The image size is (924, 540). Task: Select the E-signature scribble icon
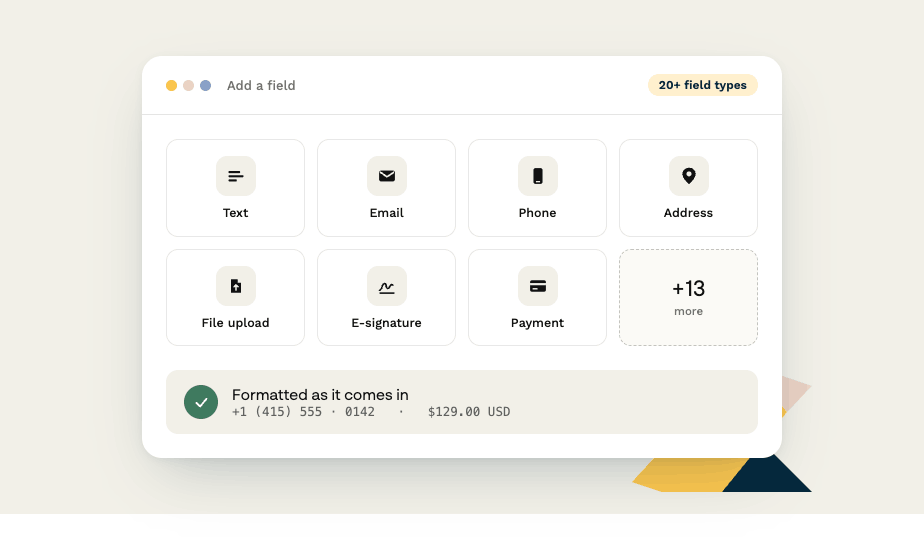387,287
